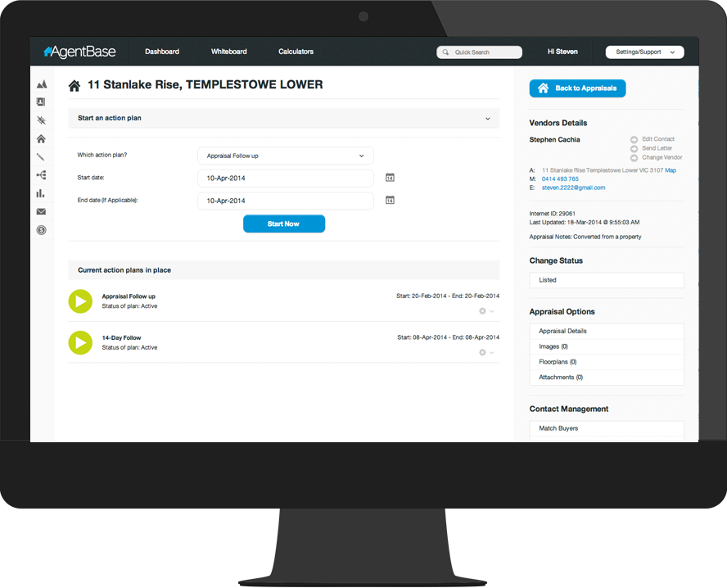Viewport: 727px width, 588px height.
Task: Click the 'Start: 20-Feb-2014 - End: 20-Feb-2014' text
Action: (x=448, y=296)
